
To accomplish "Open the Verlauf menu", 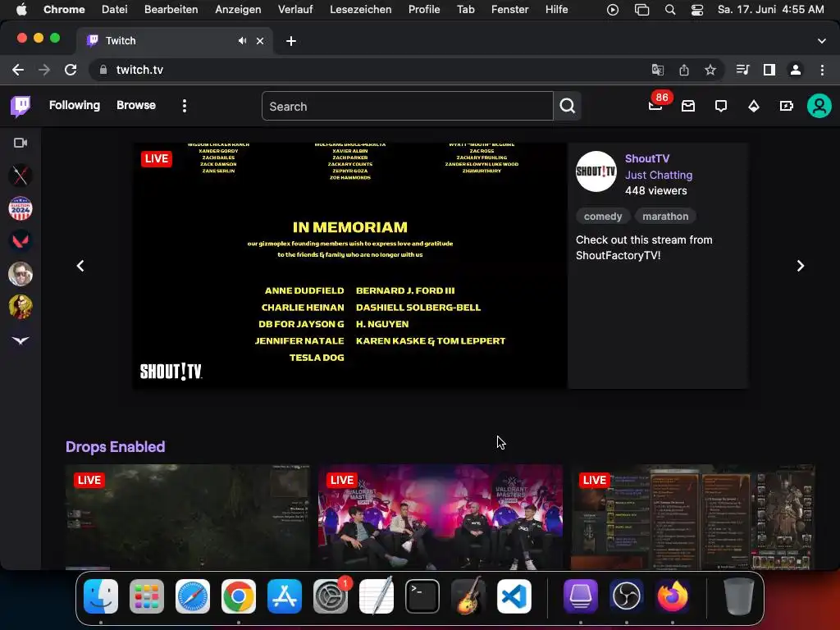I will pyautogui.click(x=295, y=9).
